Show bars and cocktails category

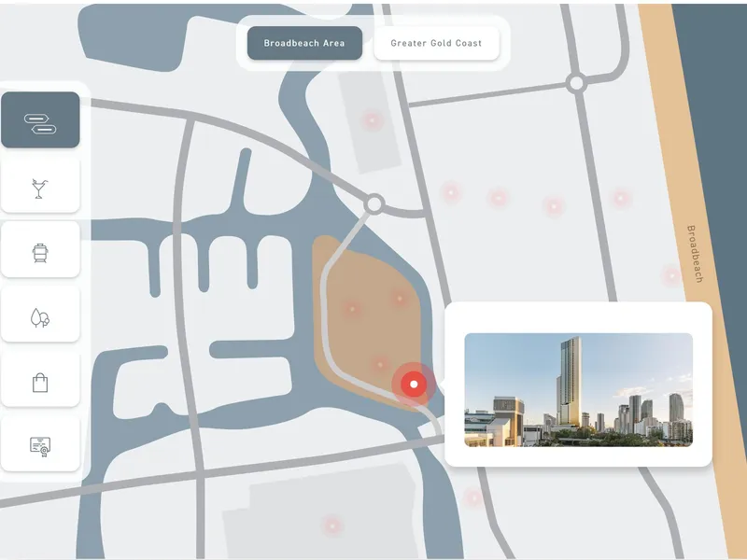point(40,186)
